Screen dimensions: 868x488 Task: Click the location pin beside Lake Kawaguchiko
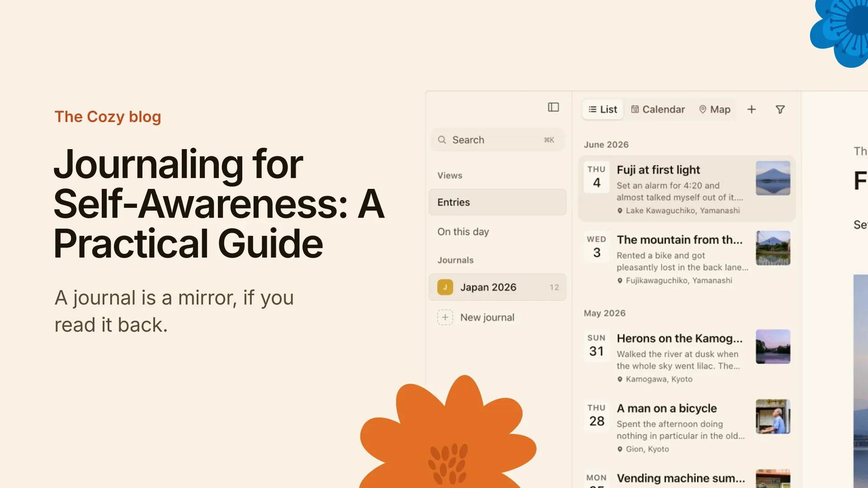coord(620,211)
